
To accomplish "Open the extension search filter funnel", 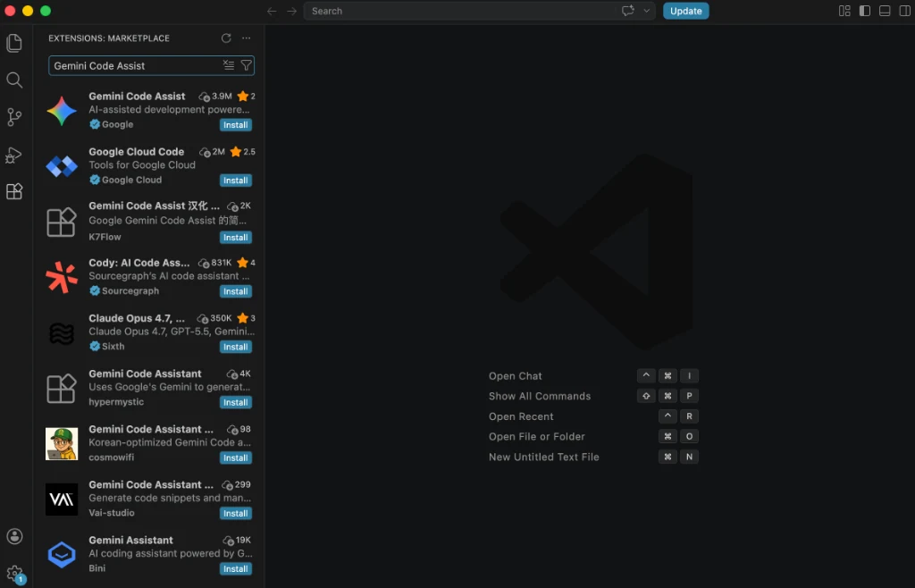I will tap(247, 65).
